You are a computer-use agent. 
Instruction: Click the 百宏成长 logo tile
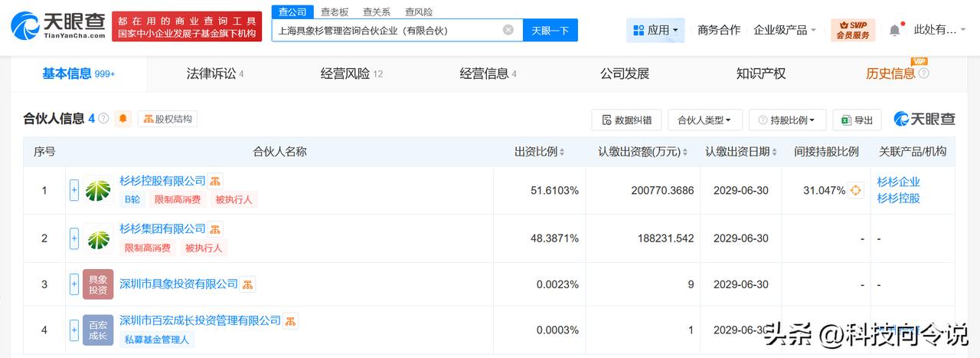[x=98, y=330]
